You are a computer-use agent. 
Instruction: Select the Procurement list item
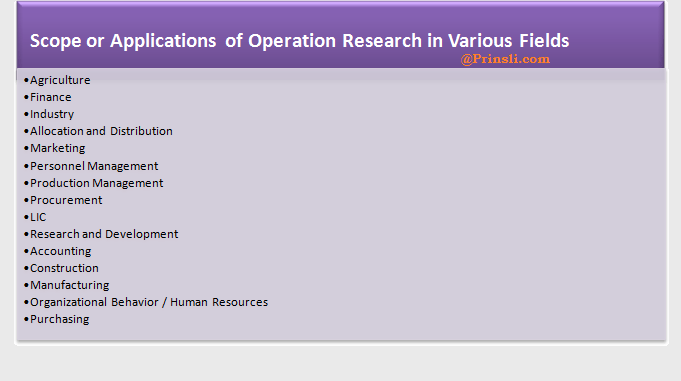point(66,200)
